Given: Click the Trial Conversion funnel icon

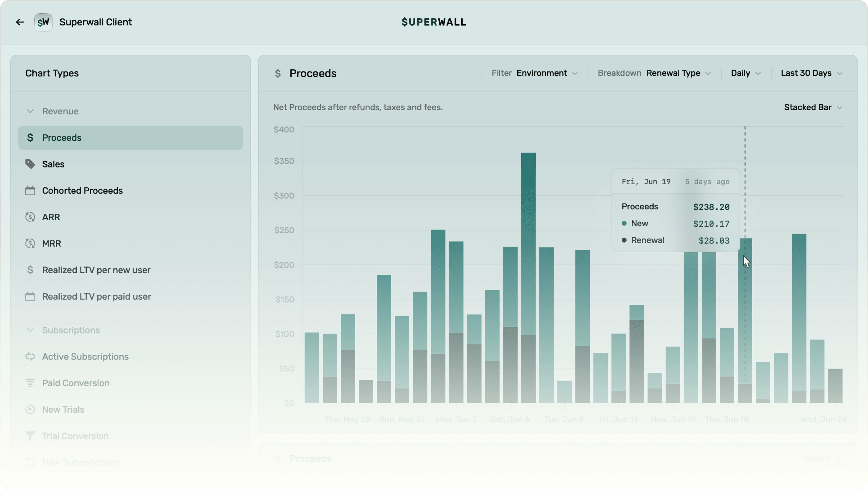Looking at the screenshot, I should point(30,436).
